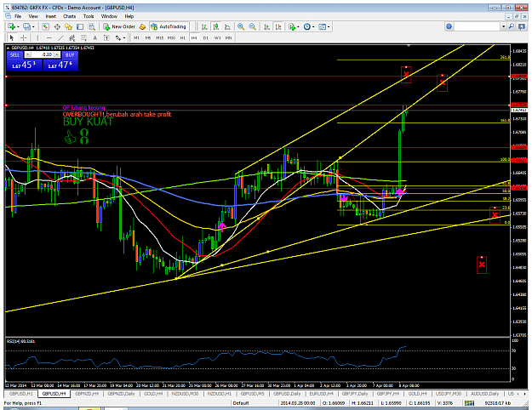Select the Text Label tool
This screenshot has width=532, height=410.
[x=106, y=37]
